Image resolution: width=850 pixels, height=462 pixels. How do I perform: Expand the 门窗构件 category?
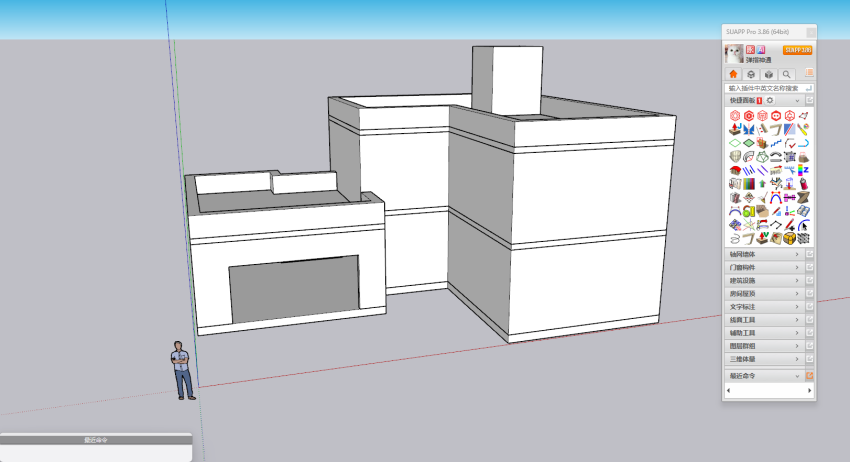point(764,267)
